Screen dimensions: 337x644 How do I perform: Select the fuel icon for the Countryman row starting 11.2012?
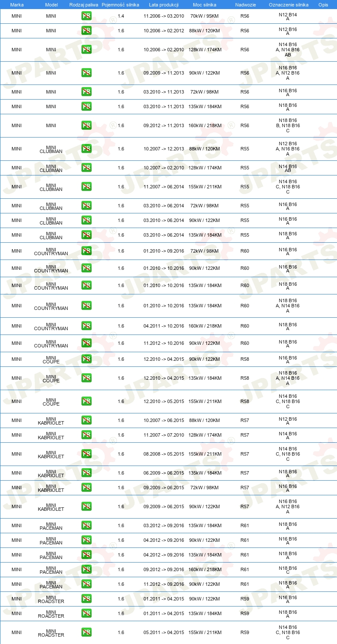click(x=86, y=343)
